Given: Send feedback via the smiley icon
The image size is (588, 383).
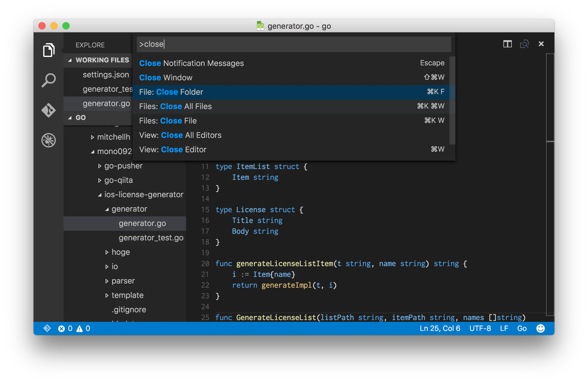Looking at the screenshot, I should pos(541,328).
